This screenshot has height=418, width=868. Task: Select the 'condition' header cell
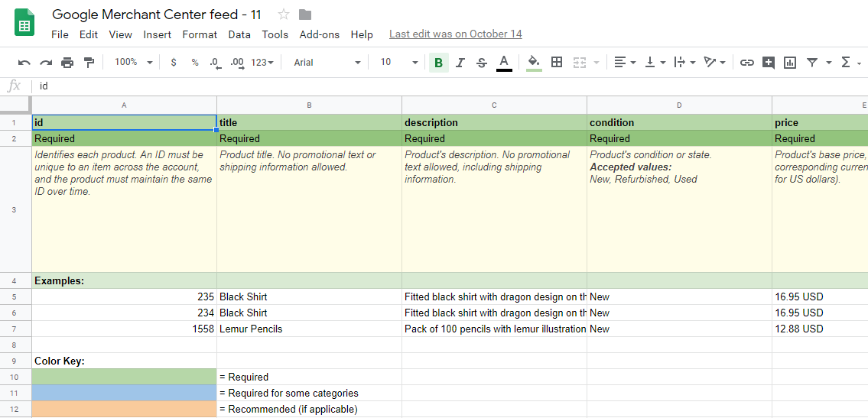tap(679, 122)
